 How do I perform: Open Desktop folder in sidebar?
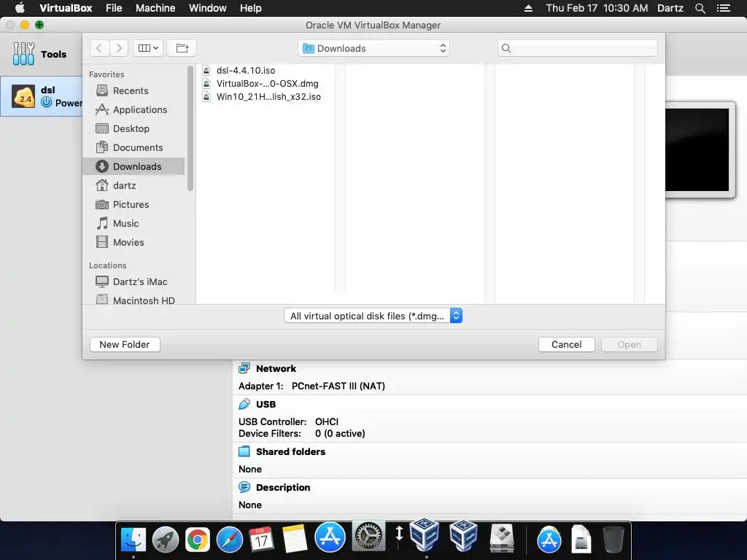[133, 128]
